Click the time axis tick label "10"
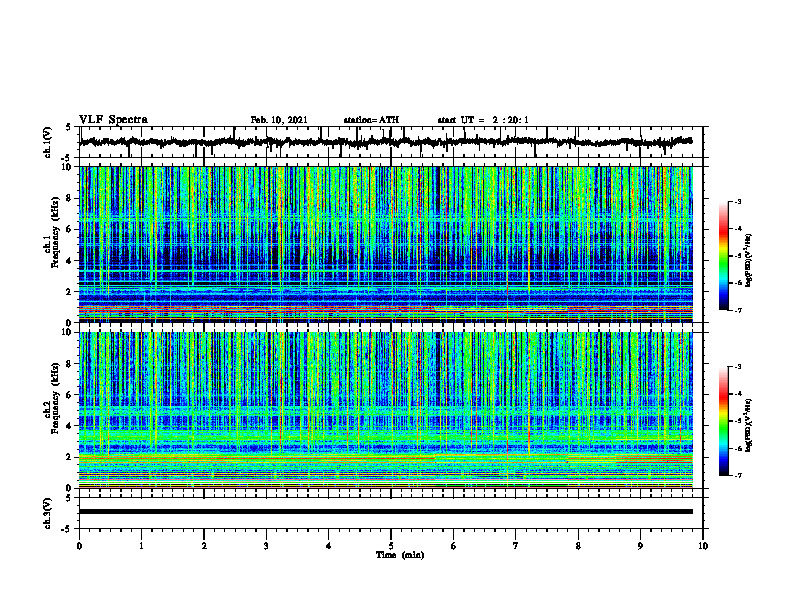 point(703,546)
